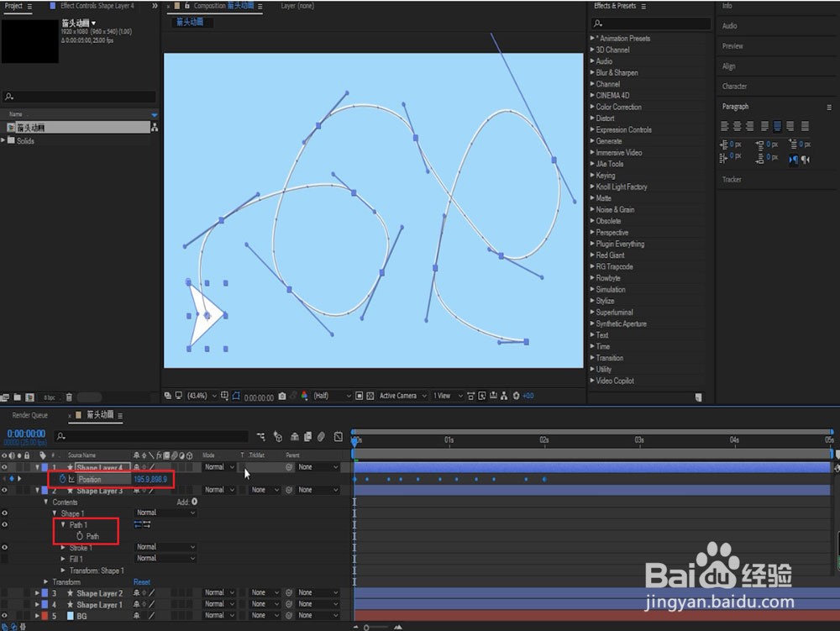Expand Transform: Shape 1 group
This screenshot has height=631, width=840.
tap(63, 571)
